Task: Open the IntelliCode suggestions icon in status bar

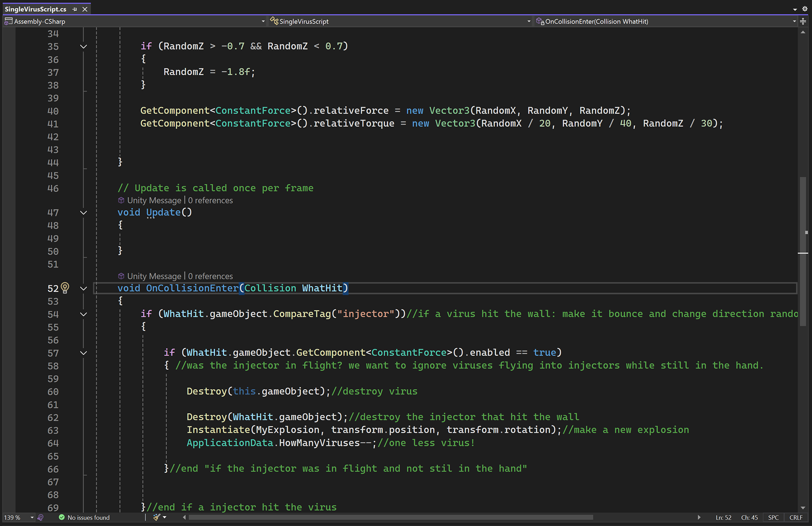Action: (41, 518)
